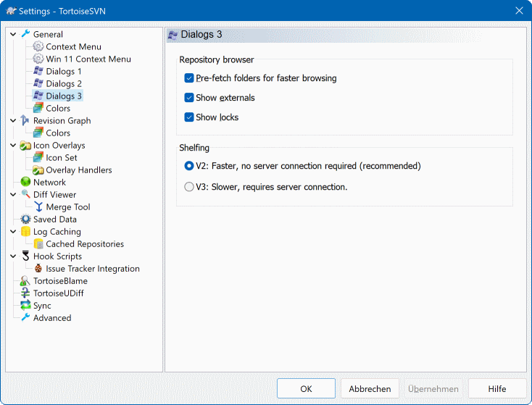Click the Win 11 Context Menu gear icon
The image size is (532, 405).
pyautogui.click(x=38, y=59)
